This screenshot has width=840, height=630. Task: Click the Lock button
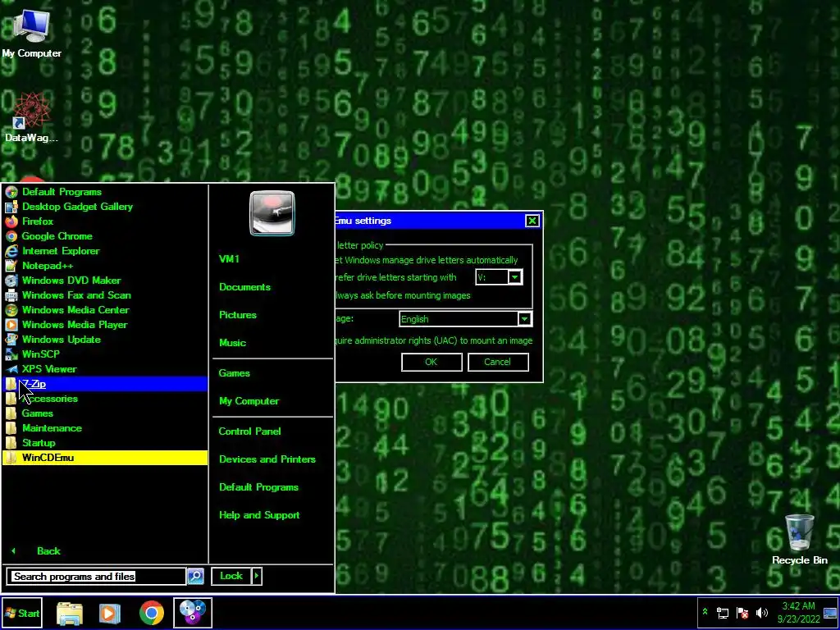click(x=231, y=576)
